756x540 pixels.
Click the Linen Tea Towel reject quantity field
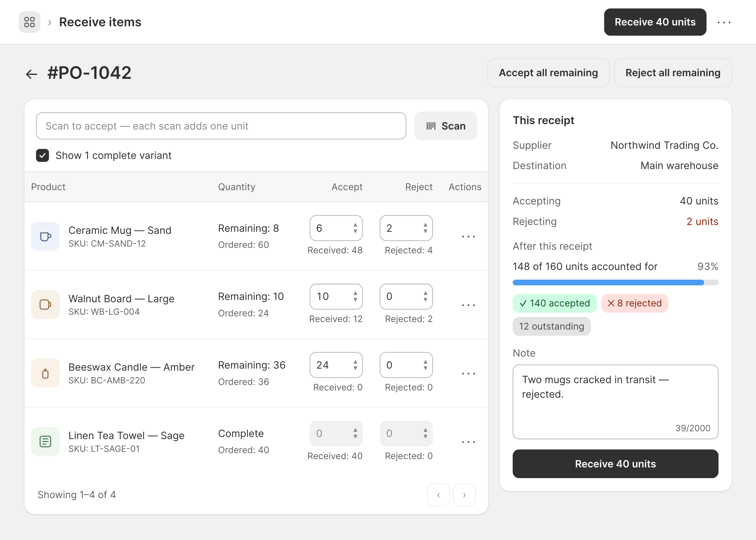406,434
